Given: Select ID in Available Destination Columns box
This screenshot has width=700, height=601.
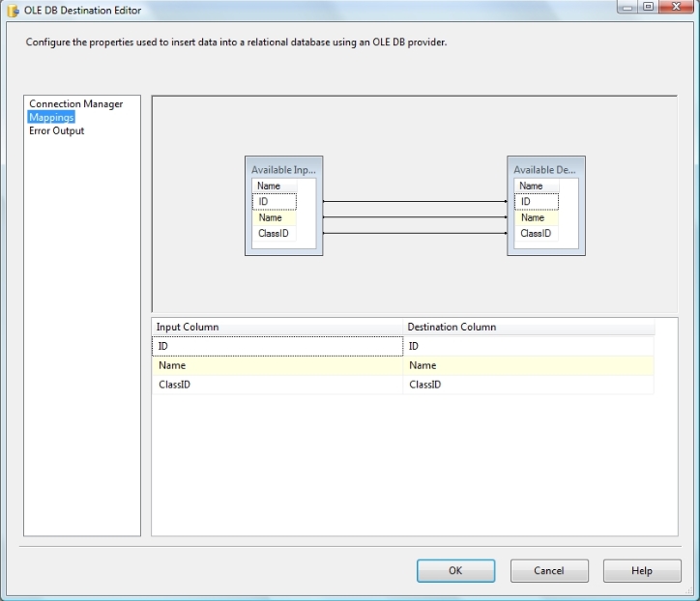Looking at the screenshot, I should pyautogui.click(x=537, y=202).
